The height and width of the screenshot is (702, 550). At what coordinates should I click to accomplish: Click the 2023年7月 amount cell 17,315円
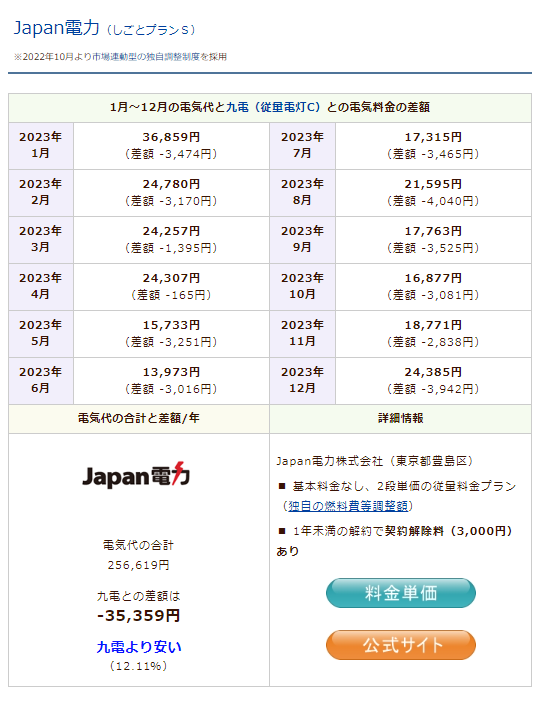click(433, 146)
